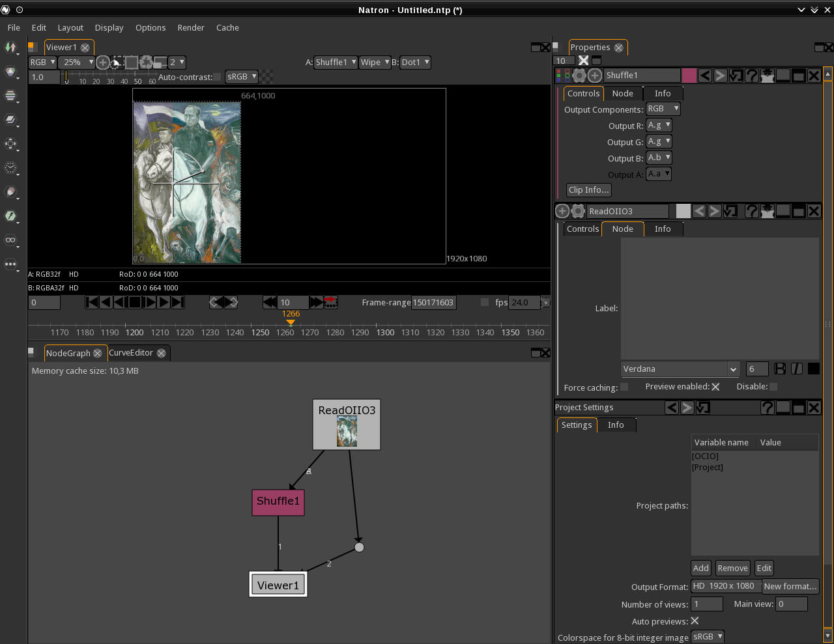Image resolution: width=834 pixels, height=644 pixels.
Task: Add a new project path
Action: pyautogui.click(x=701, y=568)
